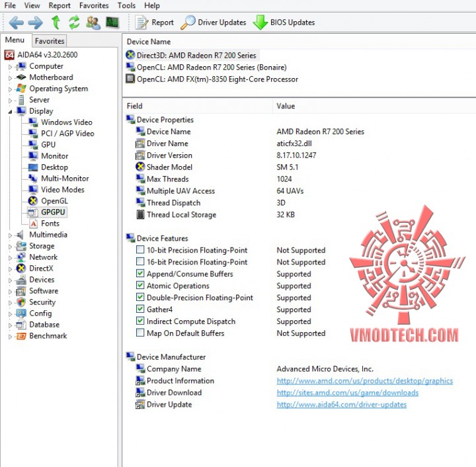
Task: Expand the Computer tree node
Action: pyautogui.click(x=11, y=67)
